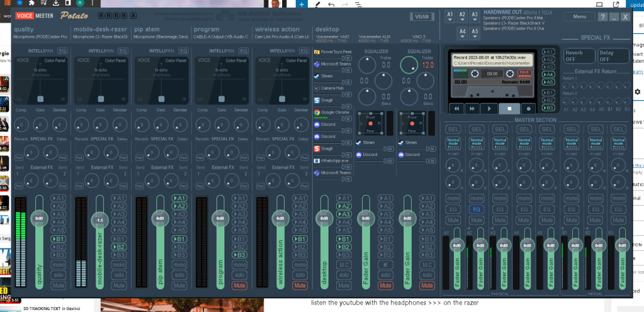Toggle the blue EQ button on A2 bus
This screenshot has width=644, height=312.
click(477, 209)
